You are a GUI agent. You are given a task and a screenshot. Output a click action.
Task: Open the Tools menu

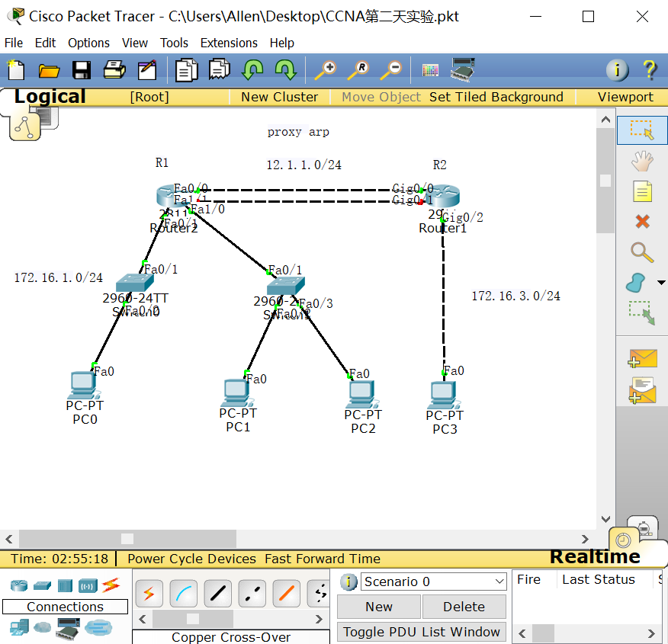click(174, 43)
